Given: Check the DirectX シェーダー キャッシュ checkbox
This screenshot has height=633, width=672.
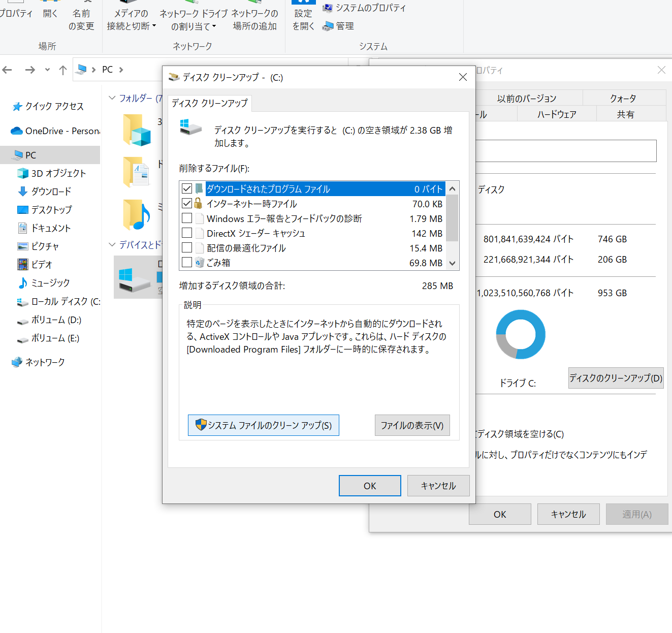Looking at the screenshot, I should pos(187,233).
